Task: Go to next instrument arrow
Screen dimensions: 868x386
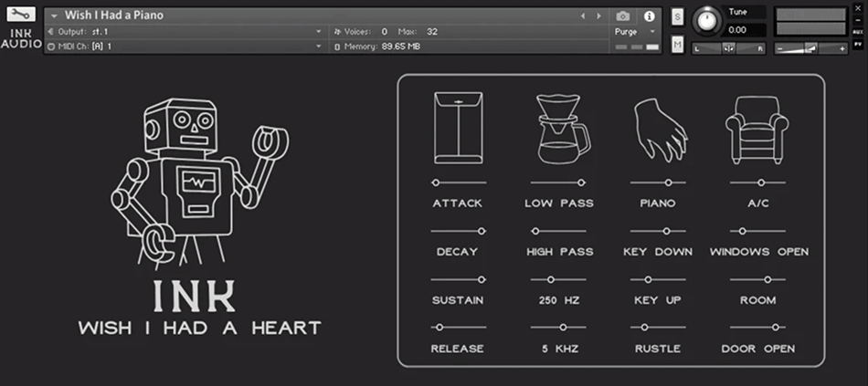Action: point(598,16)
